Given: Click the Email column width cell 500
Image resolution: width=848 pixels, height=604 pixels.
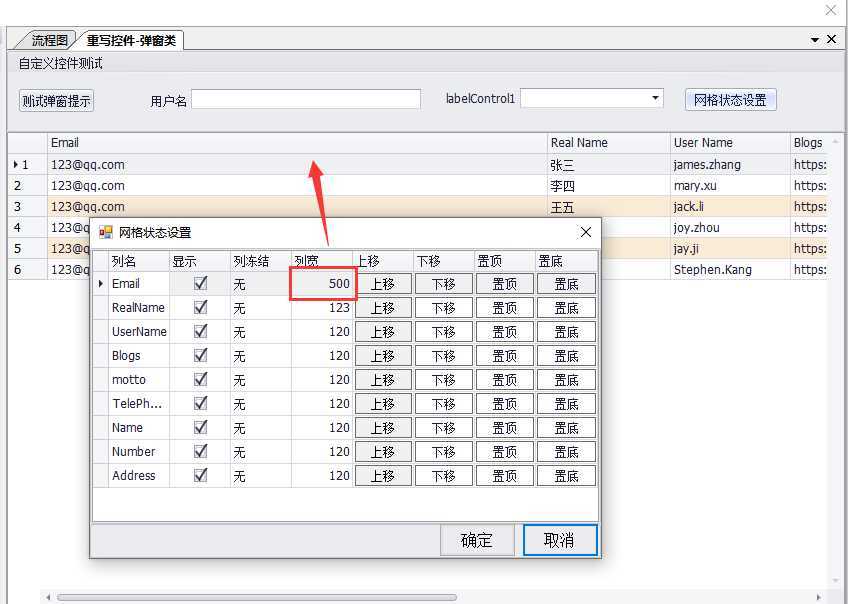Looking at the screenshot, I should pos(323,284).
